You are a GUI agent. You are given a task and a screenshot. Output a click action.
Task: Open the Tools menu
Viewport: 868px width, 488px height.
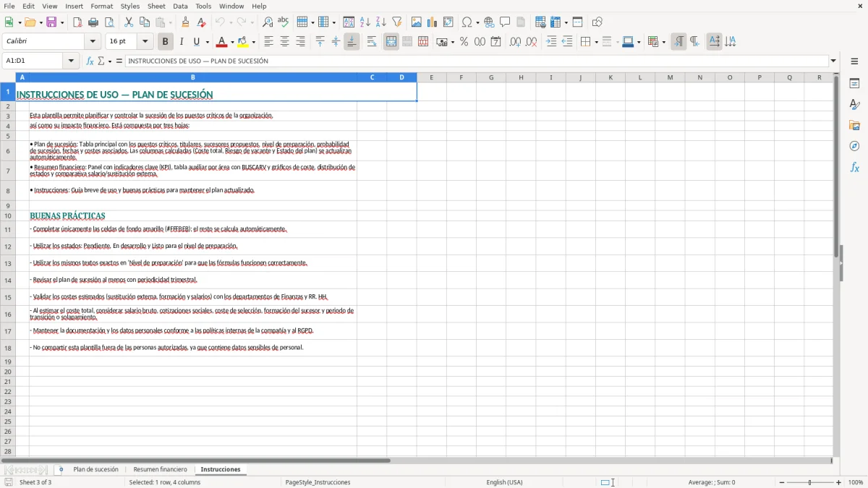[x=203, y=6]
